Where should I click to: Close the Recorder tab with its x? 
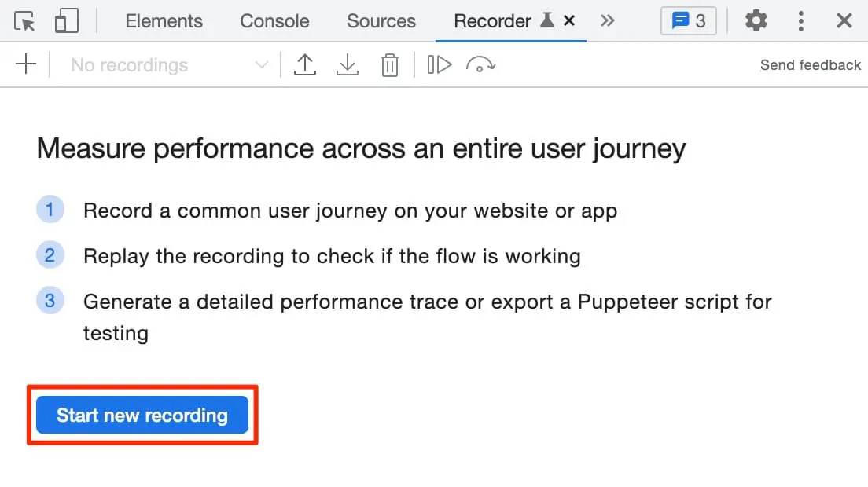[x=570, y=21]
